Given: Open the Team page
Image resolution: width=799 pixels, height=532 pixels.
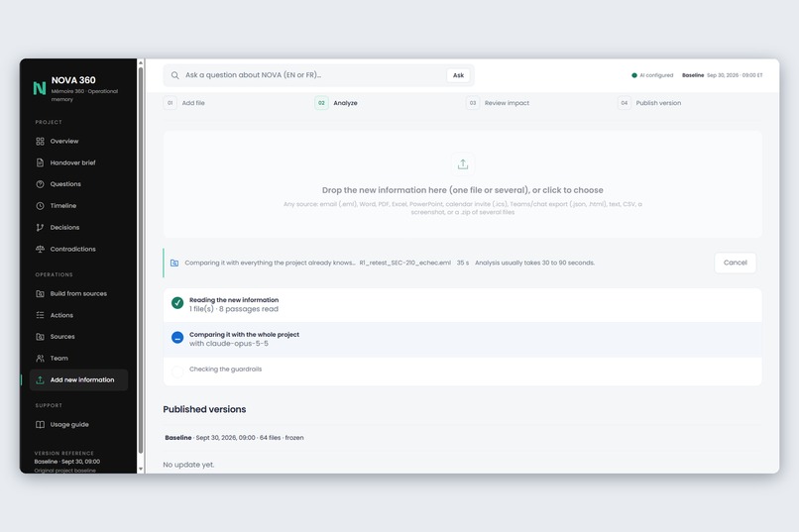Looking at the screenshot, I should 78,359.
